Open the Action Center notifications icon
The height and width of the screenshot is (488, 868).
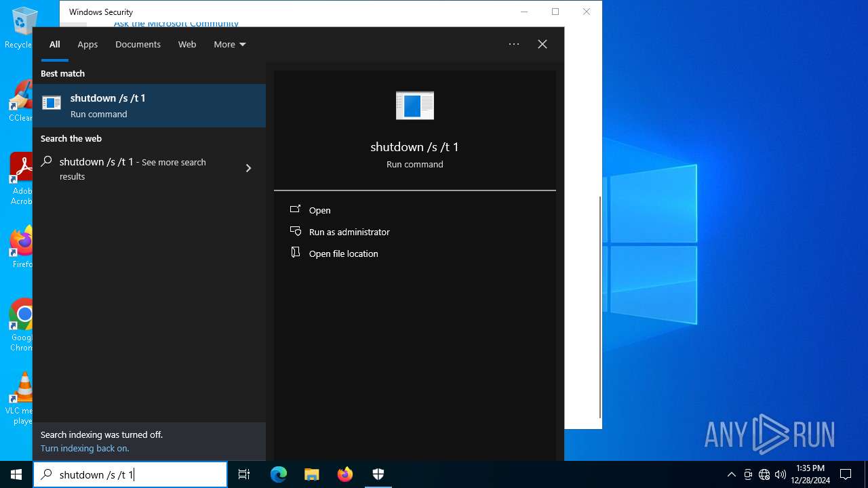(846, 474)
